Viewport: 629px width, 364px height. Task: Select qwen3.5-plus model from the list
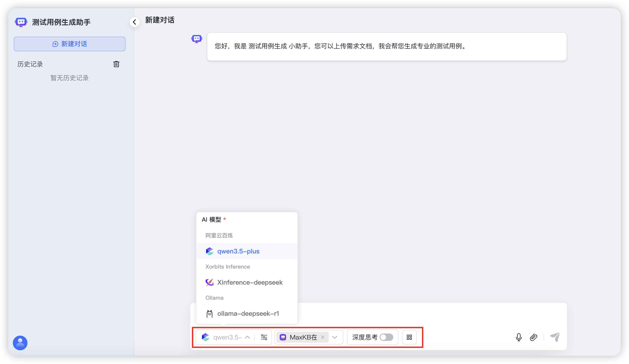coord(247,251)
